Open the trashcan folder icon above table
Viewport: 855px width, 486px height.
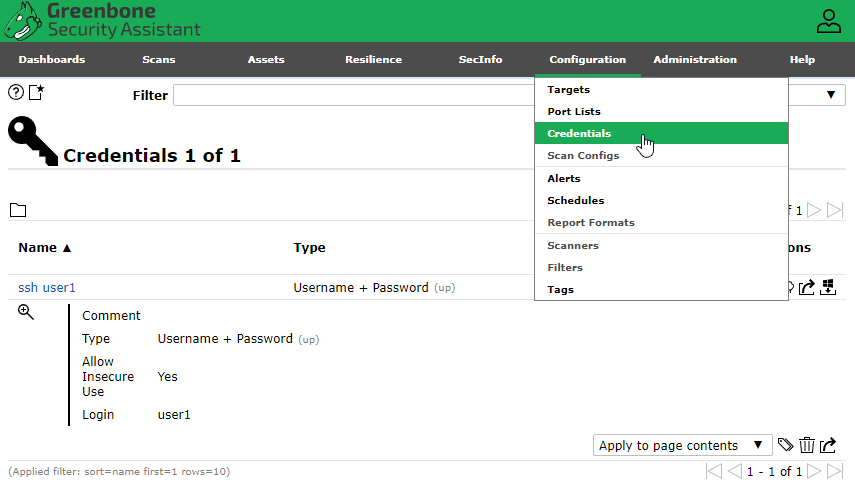pyautogui.click(x=18, y=210)
